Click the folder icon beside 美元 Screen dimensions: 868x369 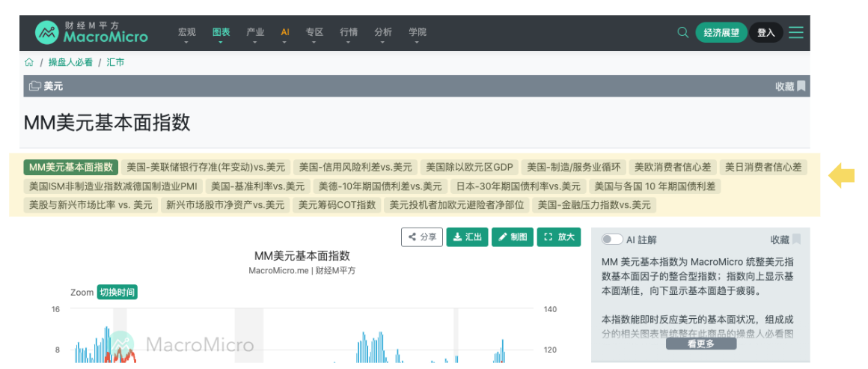pos(35,86)
